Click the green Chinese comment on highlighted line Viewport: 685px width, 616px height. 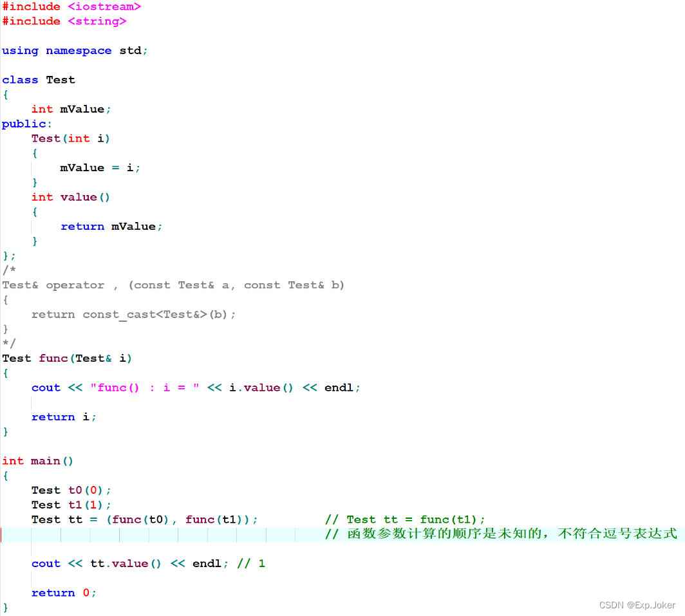tap(502, 534)
